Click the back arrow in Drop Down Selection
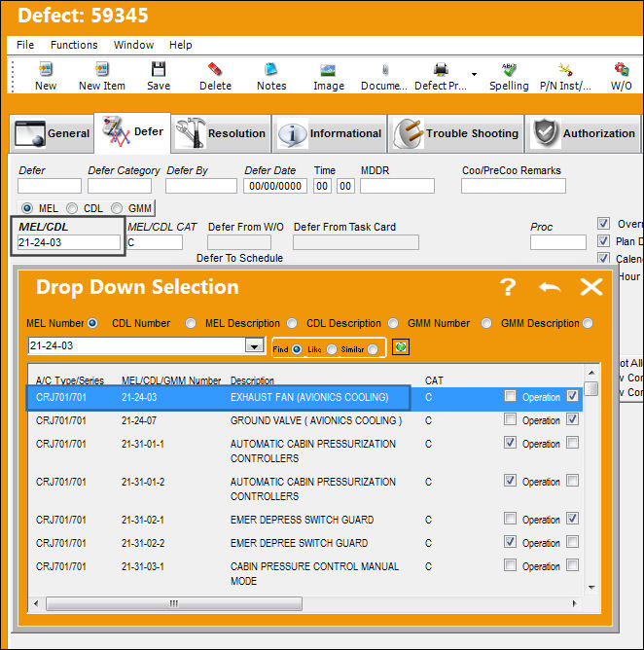The width and height of the screenshot is (644, 650). 550,287
